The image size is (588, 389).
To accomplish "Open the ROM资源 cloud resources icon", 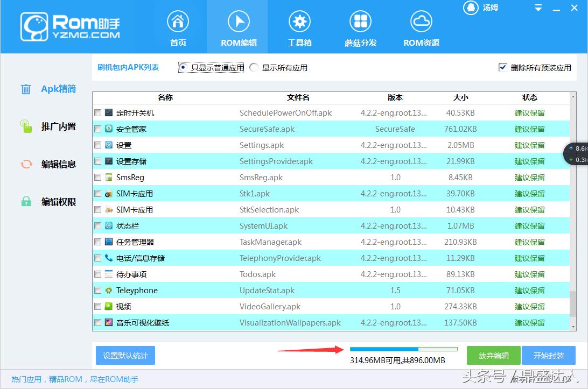I will (x=421, y=23).
